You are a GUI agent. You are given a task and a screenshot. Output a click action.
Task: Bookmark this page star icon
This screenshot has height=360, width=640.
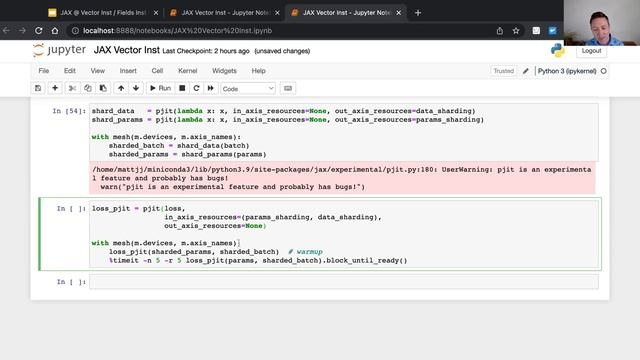pos(516,31)
